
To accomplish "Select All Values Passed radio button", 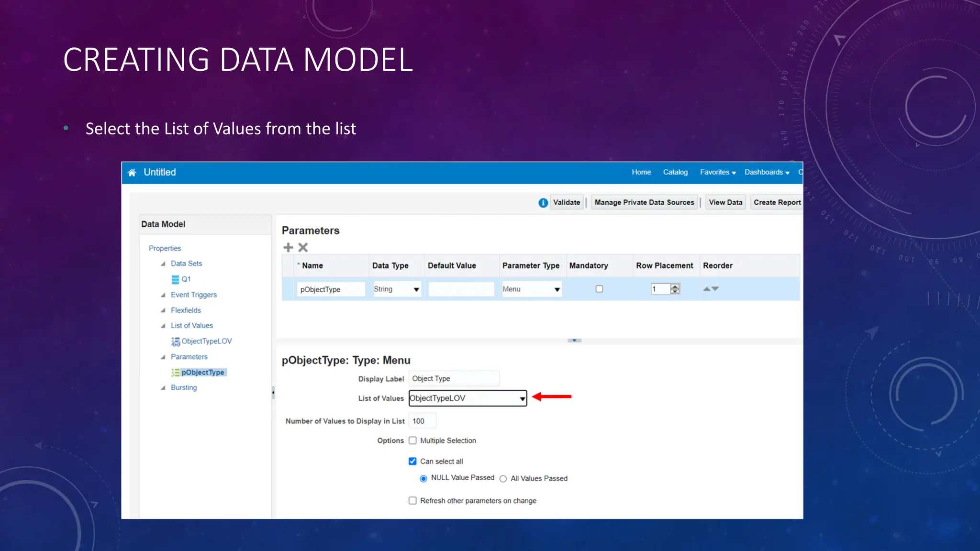I will pos(503,479).
